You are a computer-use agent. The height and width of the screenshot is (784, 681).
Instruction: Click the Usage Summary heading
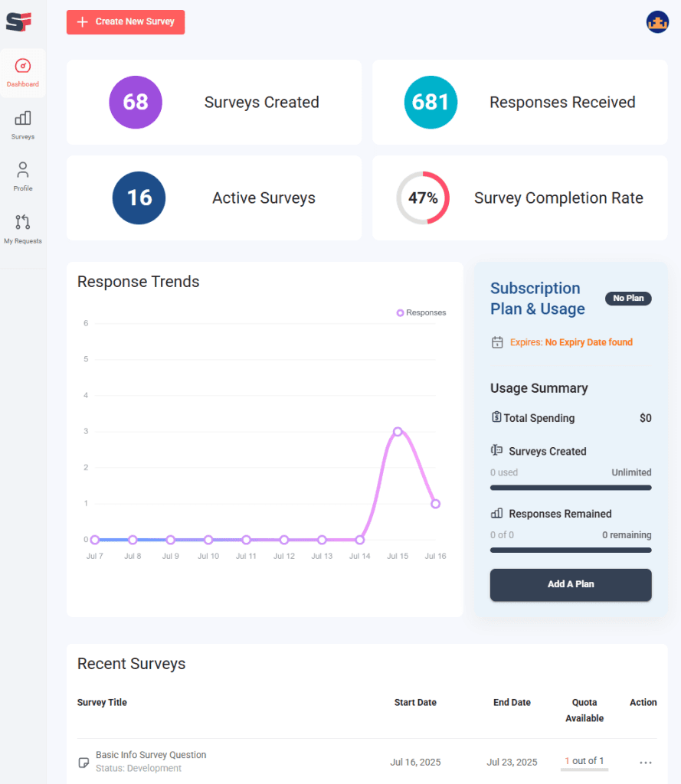pyautogui.click(x=539, y=388)
